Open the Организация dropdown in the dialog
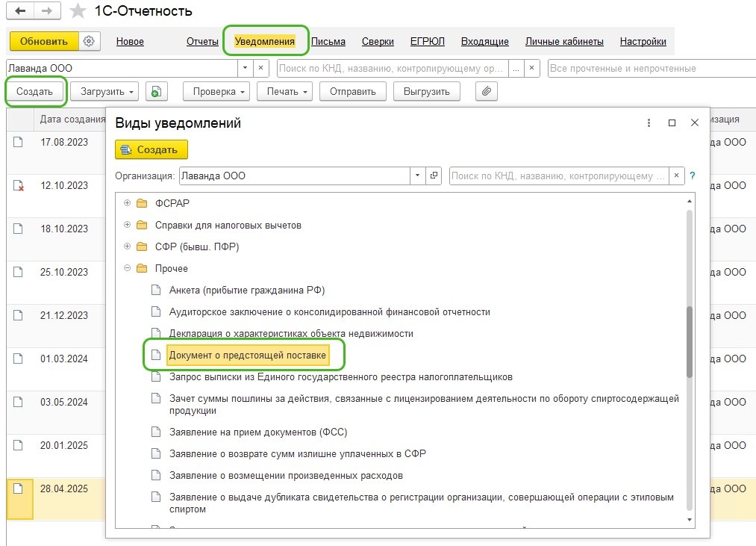Viewport: 756px width, 546px height. [417, 176]
